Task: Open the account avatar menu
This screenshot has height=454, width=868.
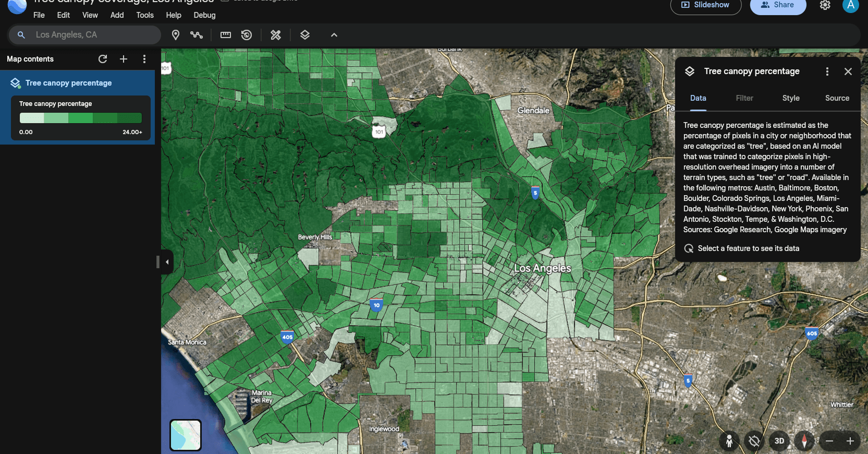Action: click(x=851, y=5)
